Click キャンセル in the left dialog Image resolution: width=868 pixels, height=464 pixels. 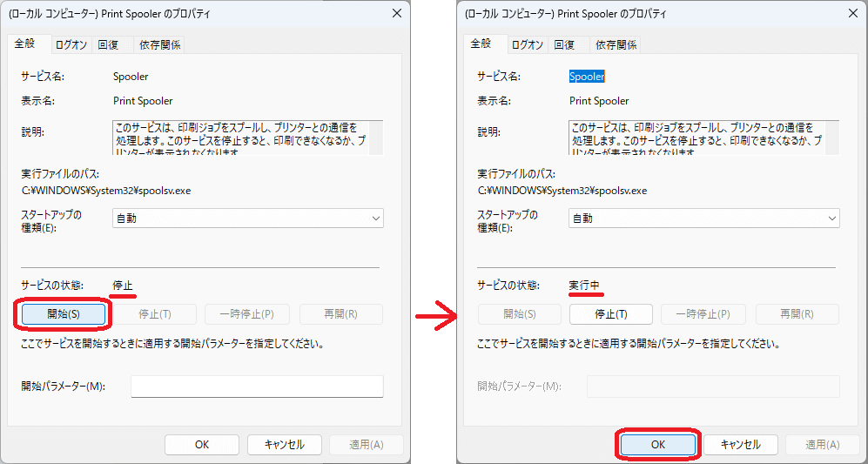tap(284, 444)
